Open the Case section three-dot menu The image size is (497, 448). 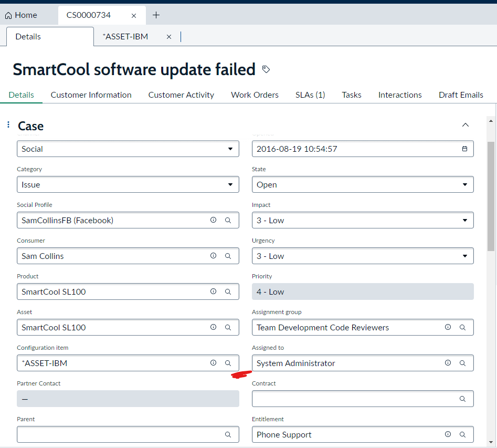click(x=8, y=124)
